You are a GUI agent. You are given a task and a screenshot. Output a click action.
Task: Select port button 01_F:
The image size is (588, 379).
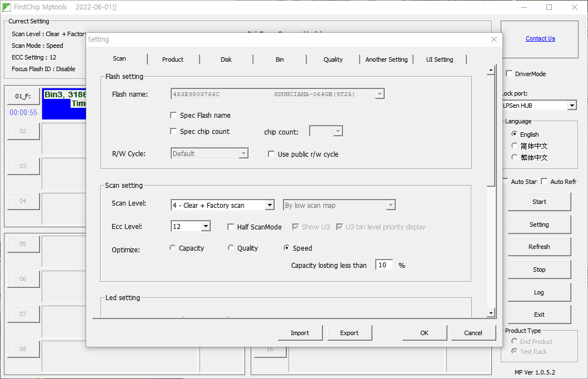click(23, 96)
